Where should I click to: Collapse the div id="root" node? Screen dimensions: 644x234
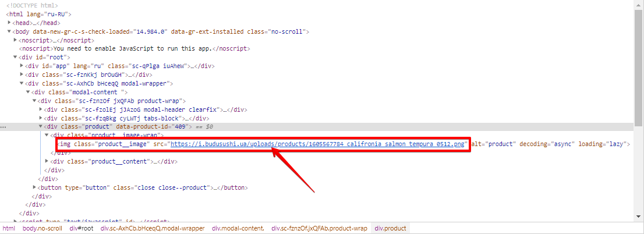point(16,58)
